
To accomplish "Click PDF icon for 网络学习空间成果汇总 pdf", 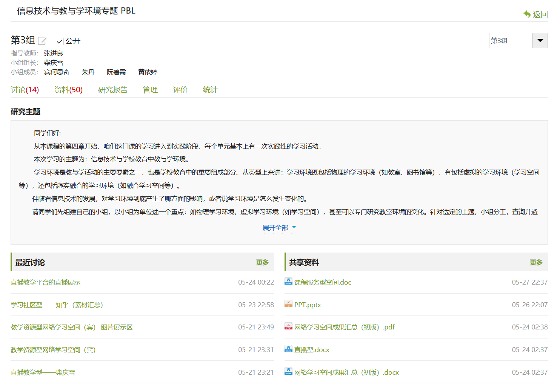I will point(288,326).
